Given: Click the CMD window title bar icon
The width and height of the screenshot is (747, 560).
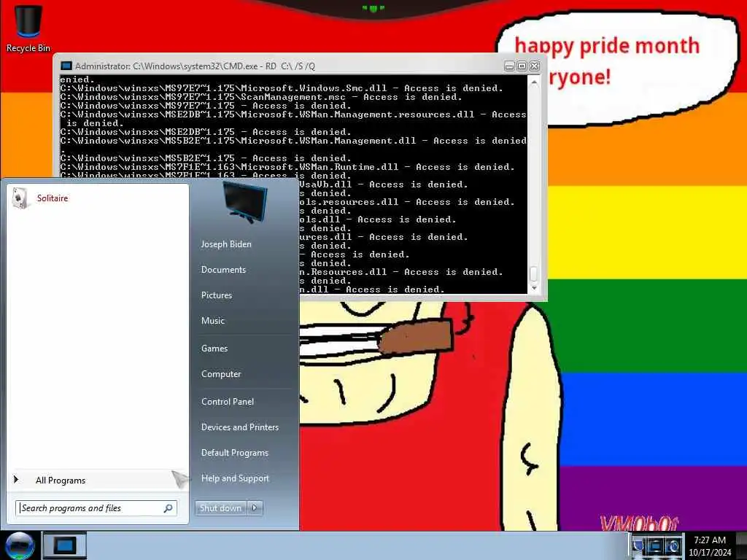Looking at the screenshot, I should point(66,66).
